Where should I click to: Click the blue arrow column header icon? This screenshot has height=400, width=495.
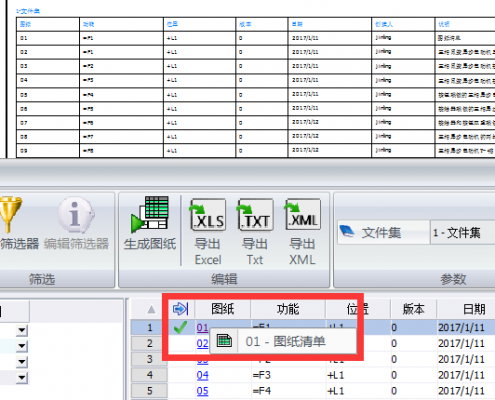[x=181, y=309]
